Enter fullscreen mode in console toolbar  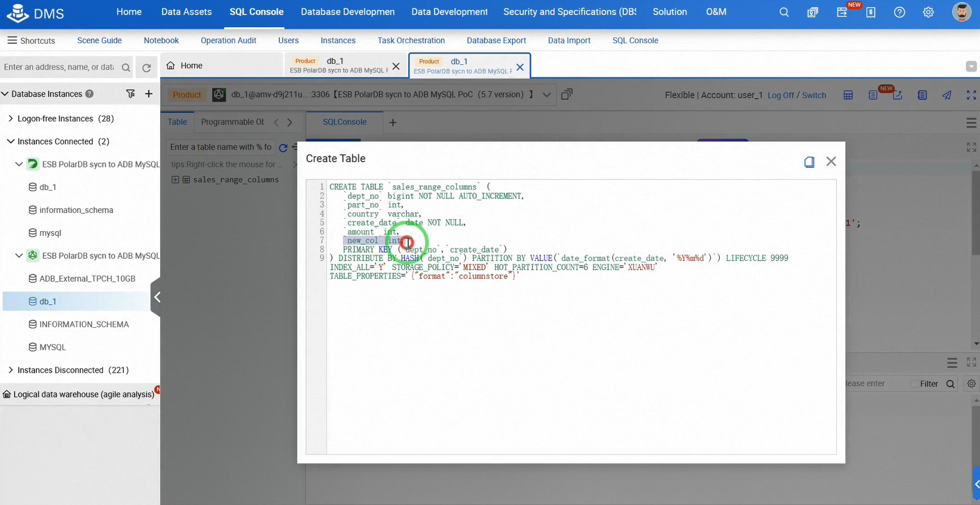972,95
